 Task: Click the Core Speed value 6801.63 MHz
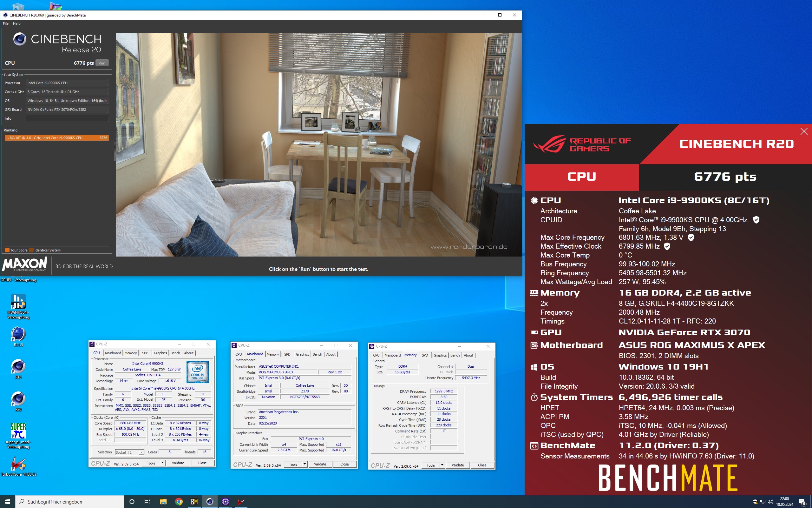coord(130,423)
